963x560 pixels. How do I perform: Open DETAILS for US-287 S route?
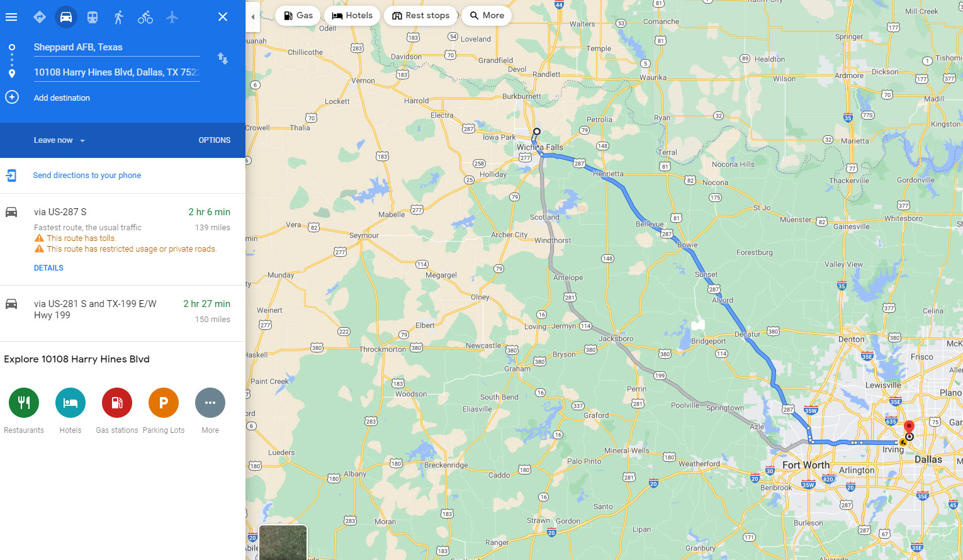[48, 268]
